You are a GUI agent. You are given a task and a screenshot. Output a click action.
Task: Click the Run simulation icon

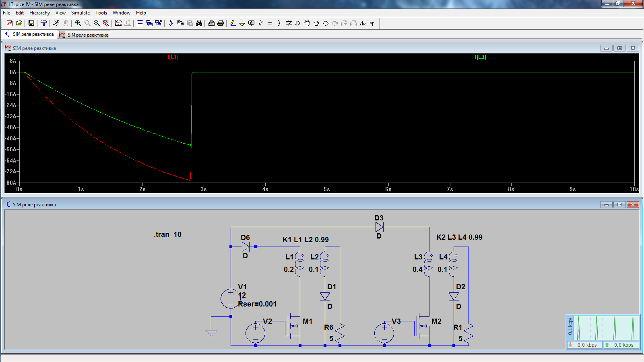[x=56, y=23]
